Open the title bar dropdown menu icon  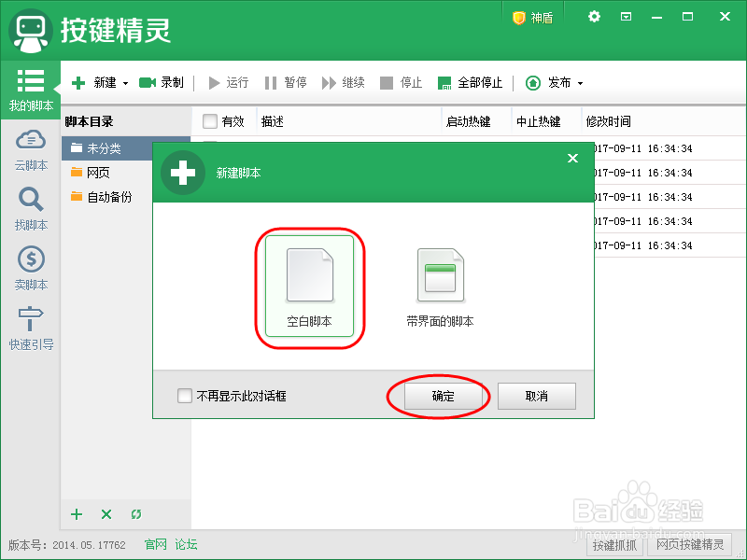click(626, 17)
